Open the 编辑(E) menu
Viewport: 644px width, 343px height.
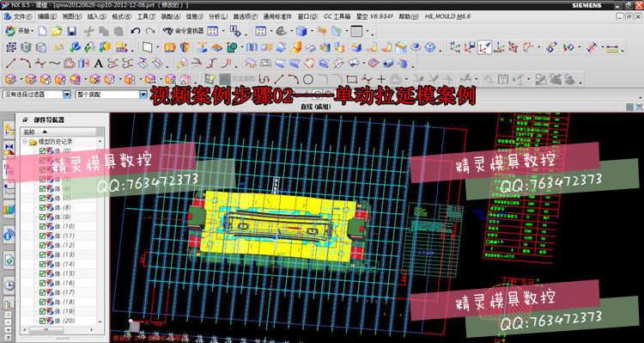pos(47,17)
